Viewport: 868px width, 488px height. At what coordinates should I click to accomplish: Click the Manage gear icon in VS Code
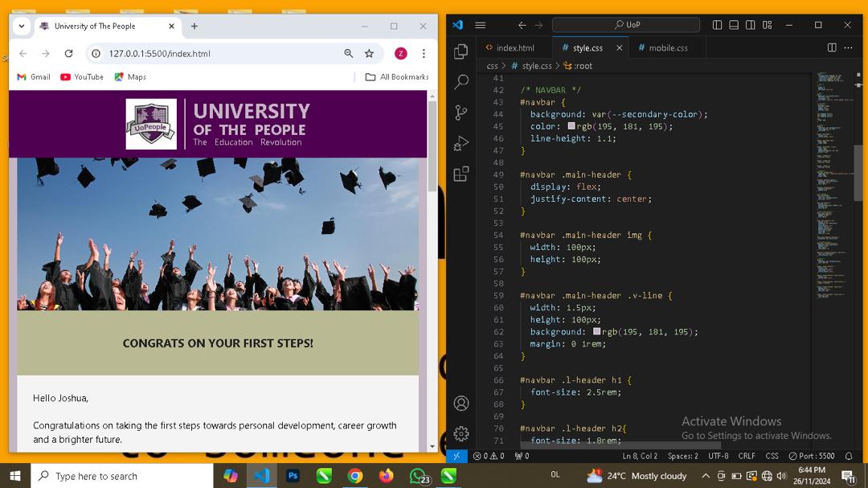coord(461,433)
